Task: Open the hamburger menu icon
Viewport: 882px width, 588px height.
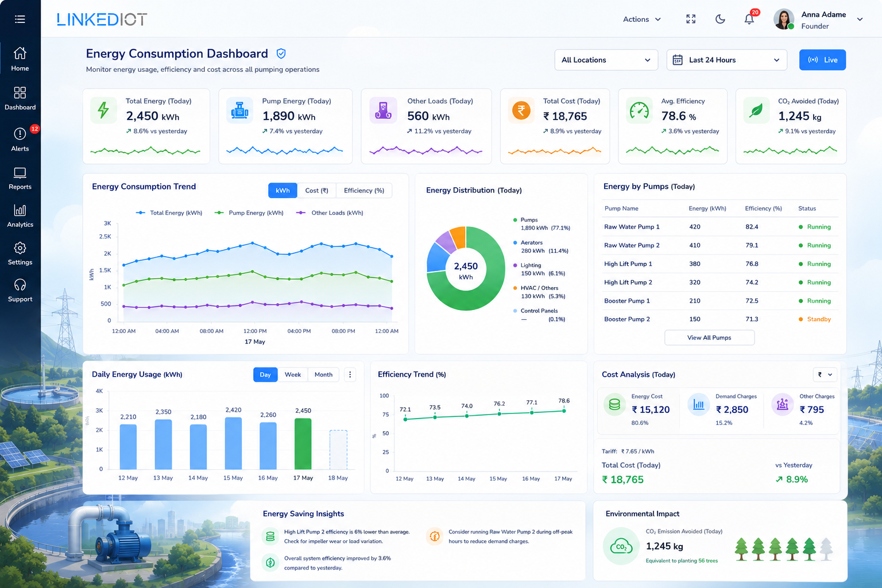Action: pyautogui.click(x=20, y=20)
